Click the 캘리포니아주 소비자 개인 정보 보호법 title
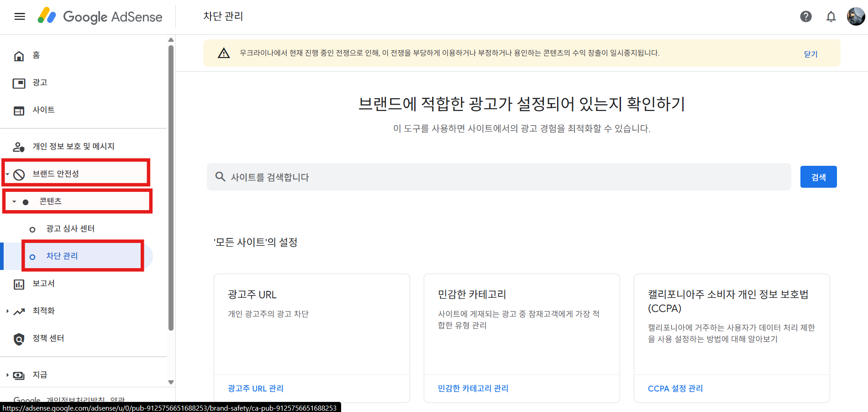Image resolution: width=868 pixels, height=412 pixels. coord(728,301)
